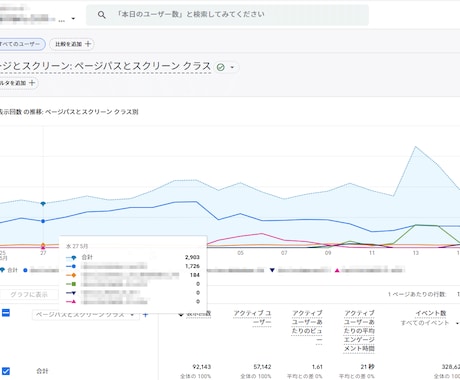Click the tooltip date 水 27 5月

[x=77, y=246]
